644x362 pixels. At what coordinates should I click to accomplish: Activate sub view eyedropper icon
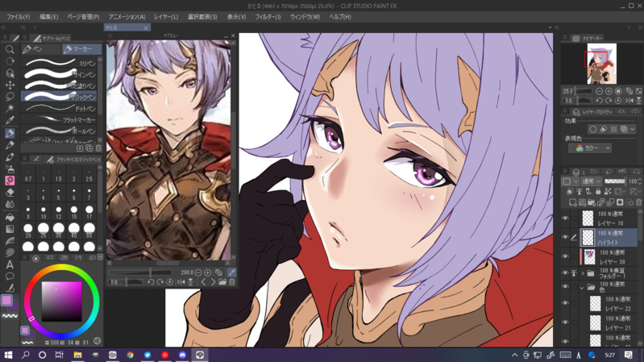pos(231,272)
